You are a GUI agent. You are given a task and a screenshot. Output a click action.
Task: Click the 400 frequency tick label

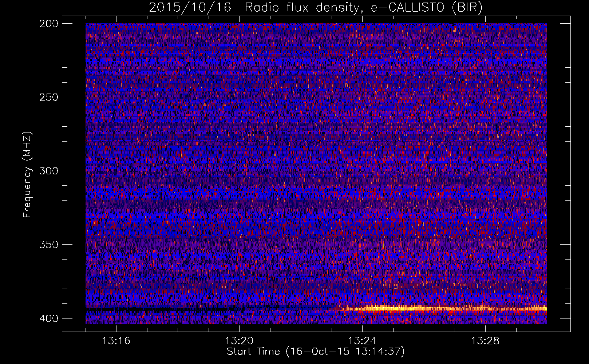pos(48,318)
